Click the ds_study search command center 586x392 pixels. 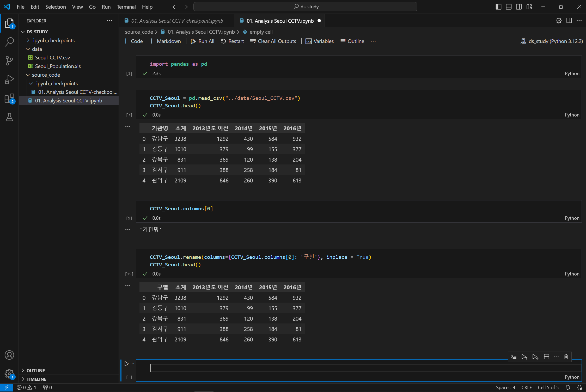tap(305, 7)
